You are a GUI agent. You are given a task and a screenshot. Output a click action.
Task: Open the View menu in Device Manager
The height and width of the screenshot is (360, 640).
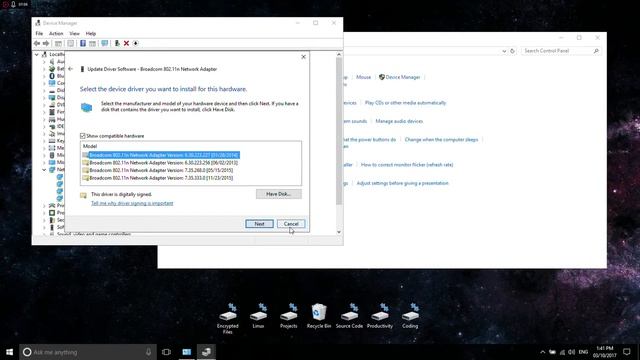pyautogui.click(x=74, y=33)
